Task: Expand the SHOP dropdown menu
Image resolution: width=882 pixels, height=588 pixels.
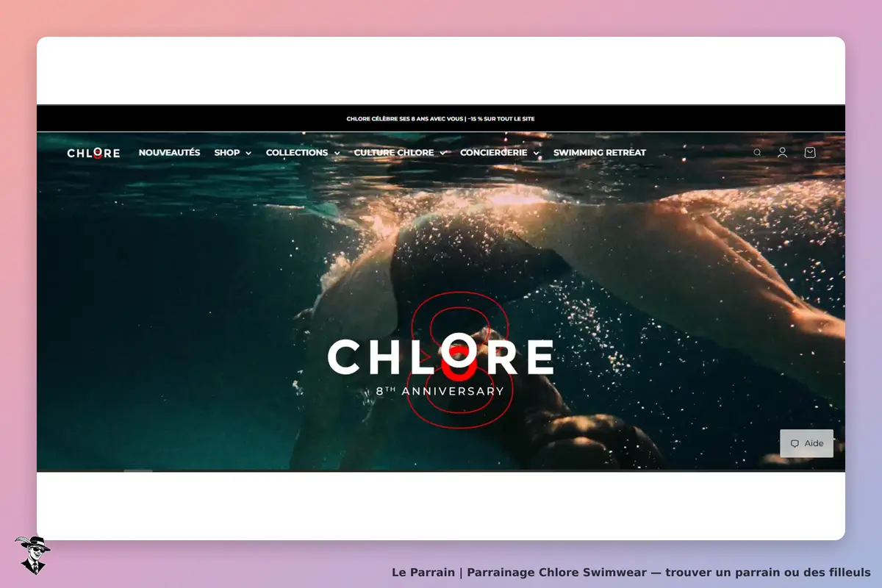Action: coord(233,153)
